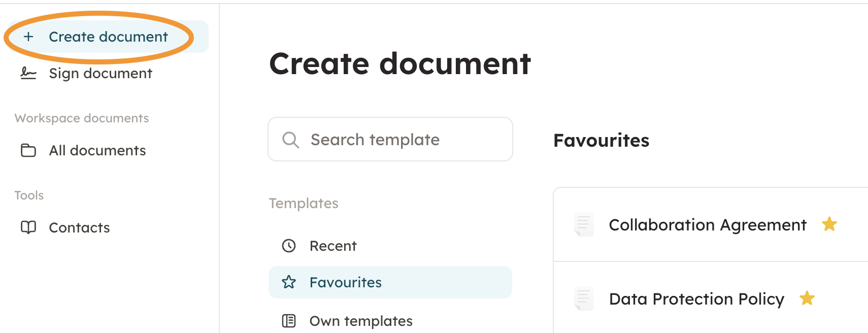
Task: Click the signature icon for Sign document
Action: pos(28,74)
